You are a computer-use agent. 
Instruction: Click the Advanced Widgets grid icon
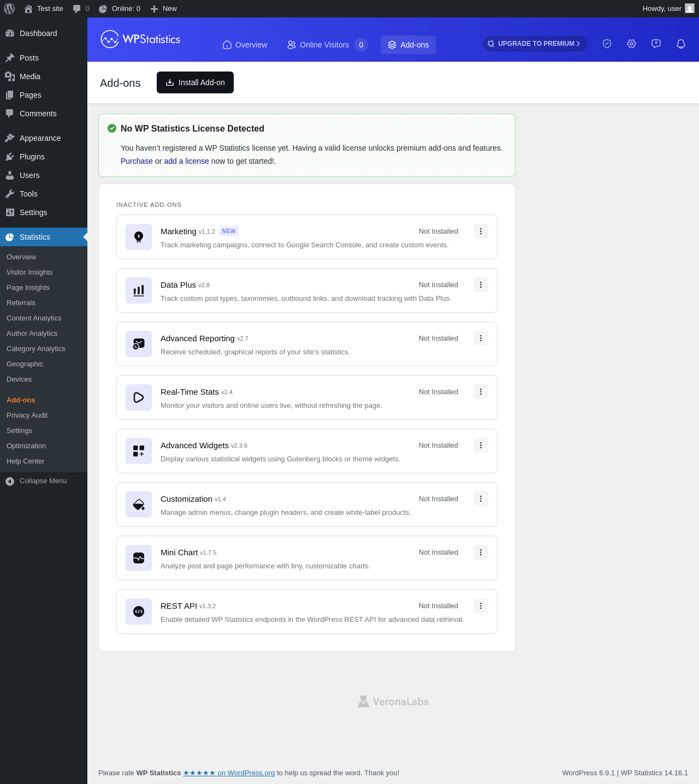pos(139,451)
